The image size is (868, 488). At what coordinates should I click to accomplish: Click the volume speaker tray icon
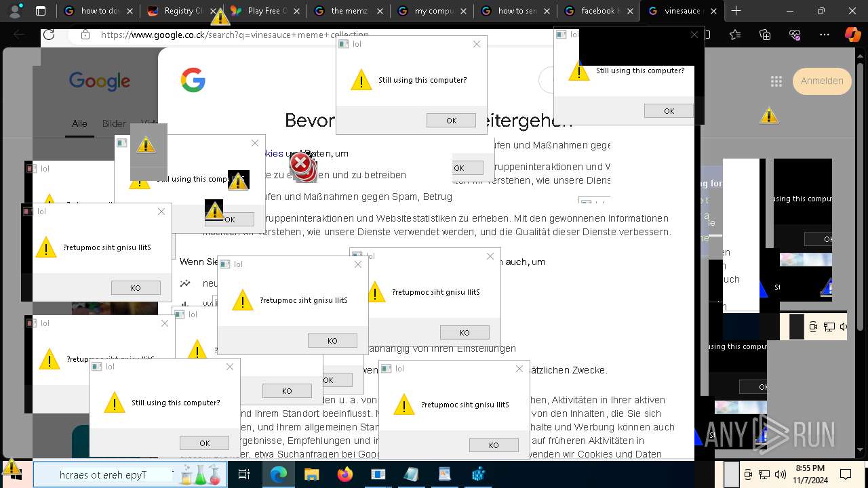tap(780, 474)
